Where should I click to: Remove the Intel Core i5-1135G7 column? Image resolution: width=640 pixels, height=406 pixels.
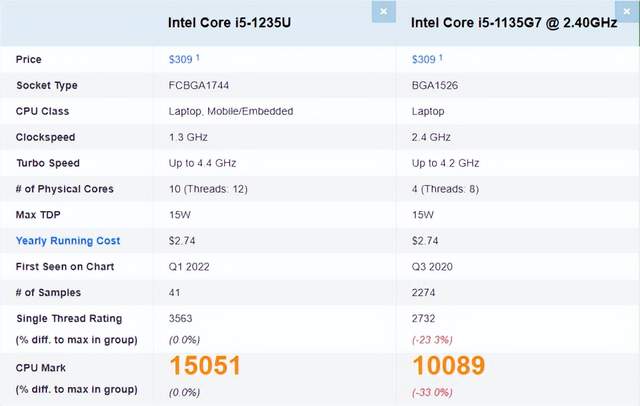coord(627,12)
